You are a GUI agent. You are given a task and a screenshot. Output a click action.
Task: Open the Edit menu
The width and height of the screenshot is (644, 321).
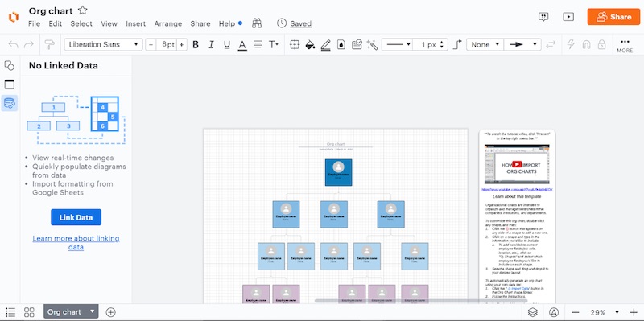[56, 24]
